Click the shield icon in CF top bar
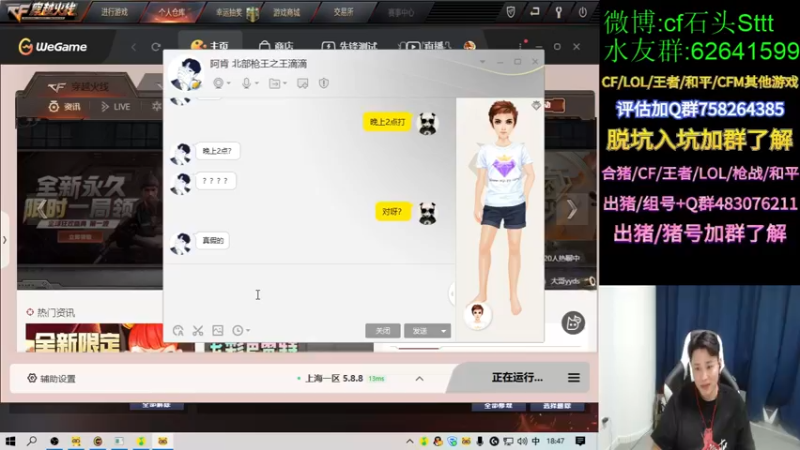Image resolution: width=800 pixels, height=450 pixels. click(511, 12)
